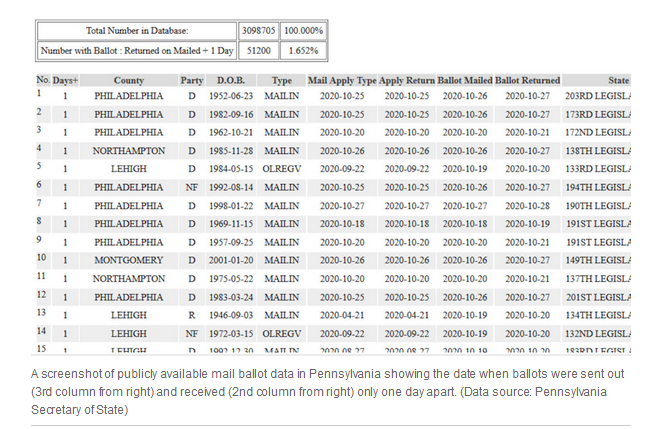Select D.O.B. 1983-03-24 in row 12
661x429 pixels.
click(x=231, y=297)
